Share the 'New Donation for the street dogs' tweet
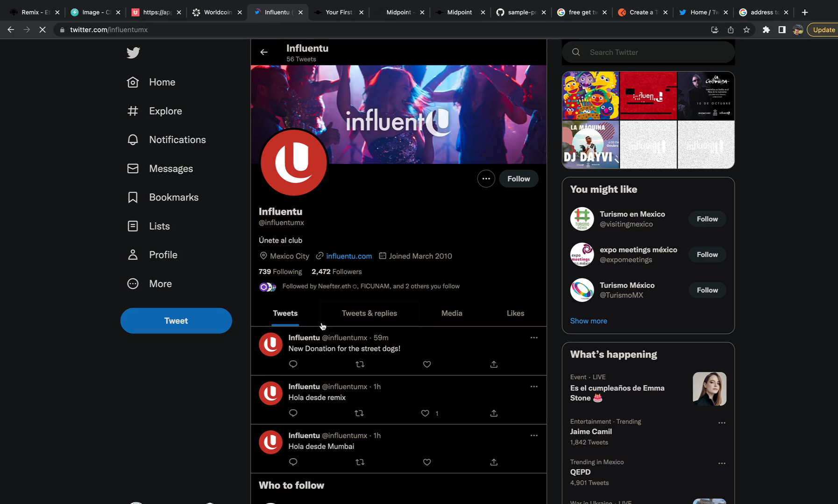The height and width of the screenshot is (504, 838). tap(494, 364)
